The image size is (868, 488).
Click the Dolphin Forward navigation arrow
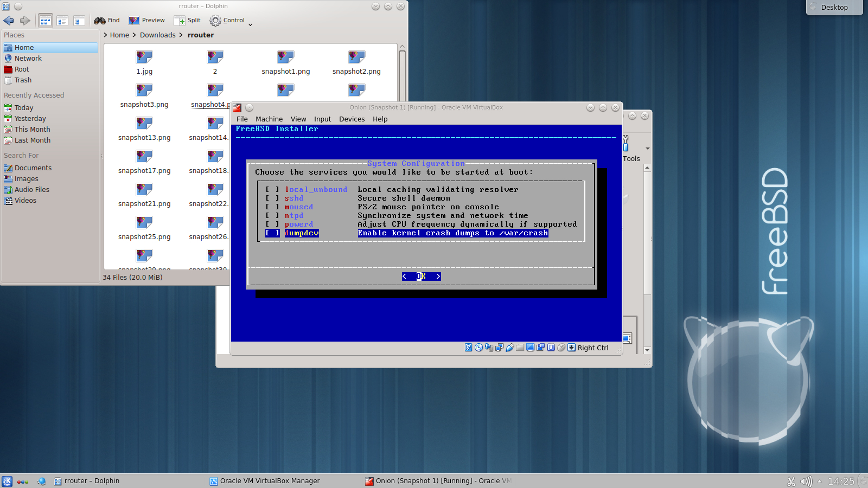tap(25, 21)
